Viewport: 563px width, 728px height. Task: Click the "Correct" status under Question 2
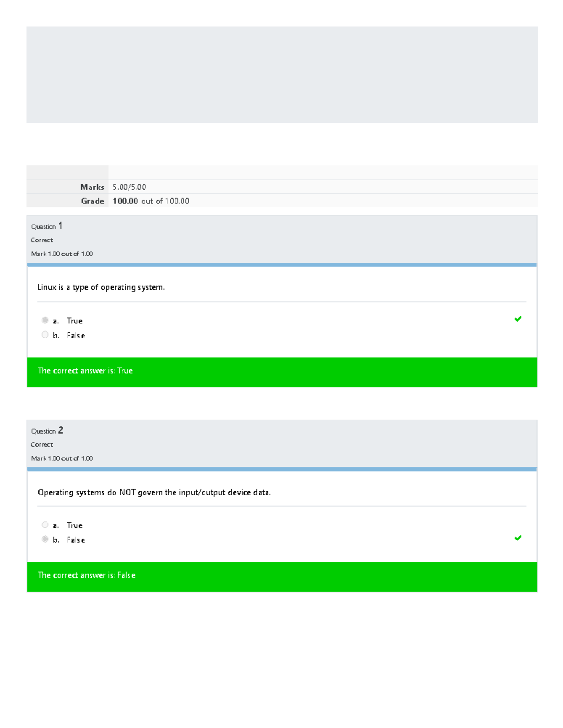pos(42,444)
